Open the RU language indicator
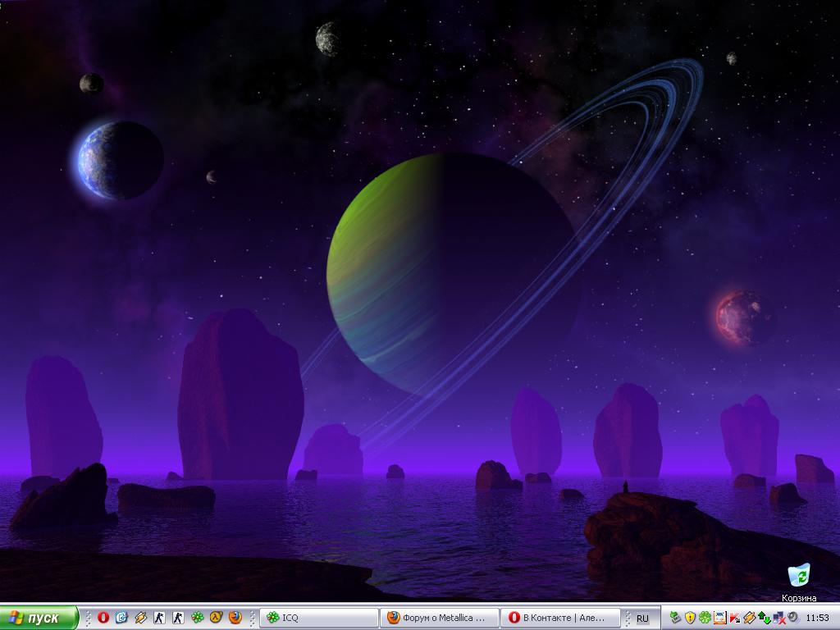 tap(642, 618)
